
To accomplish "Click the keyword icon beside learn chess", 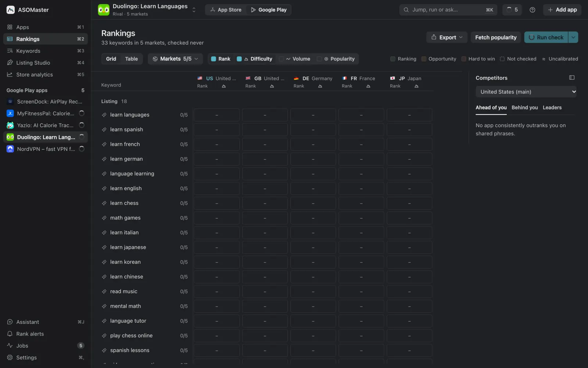I will (104, 203).
